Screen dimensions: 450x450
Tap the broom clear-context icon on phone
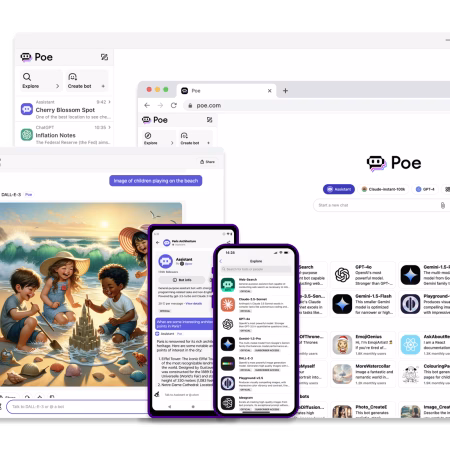click(157, 394)
